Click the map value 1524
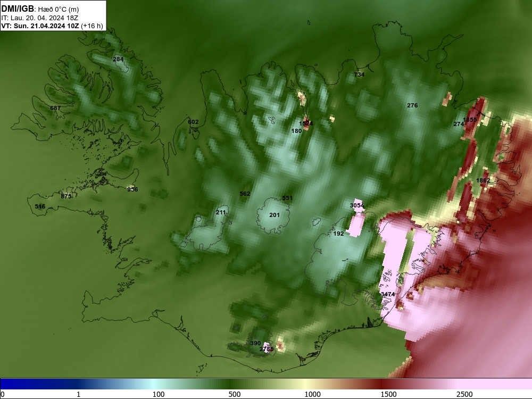 point(306,123)
